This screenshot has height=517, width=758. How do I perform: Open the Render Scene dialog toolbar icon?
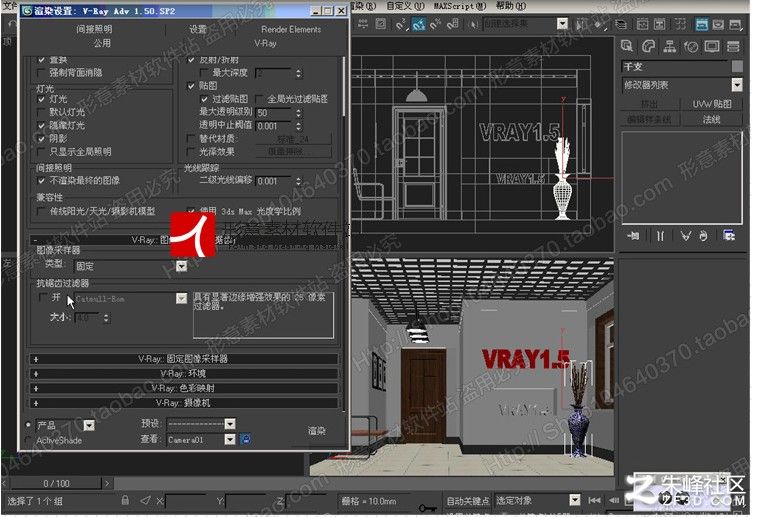[x=702, y=24]
